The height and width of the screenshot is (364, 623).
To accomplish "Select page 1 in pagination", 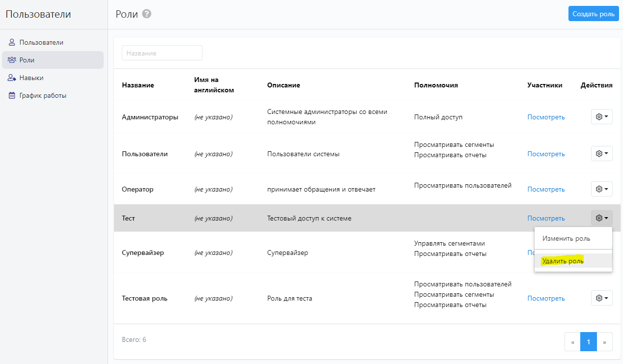I will click(x=588, y=342).
